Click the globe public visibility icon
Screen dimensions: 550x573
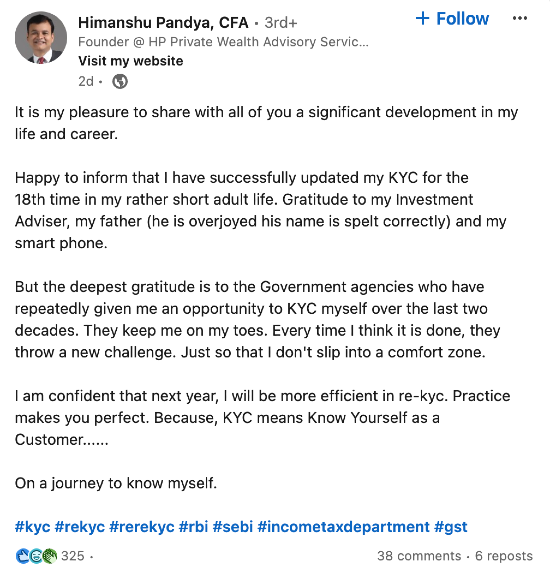tap(120, 81)
